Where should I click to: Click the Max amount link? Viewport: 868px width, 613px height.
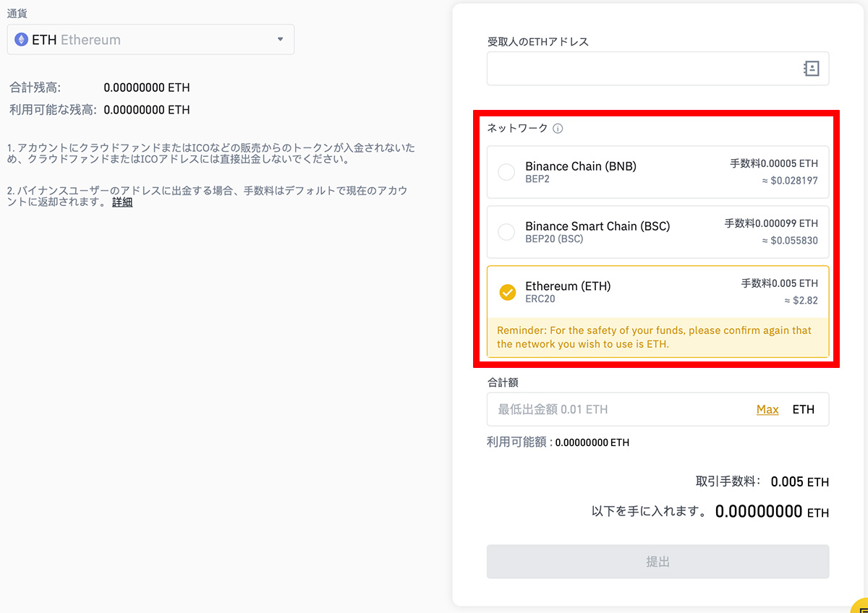click(767, 410)
